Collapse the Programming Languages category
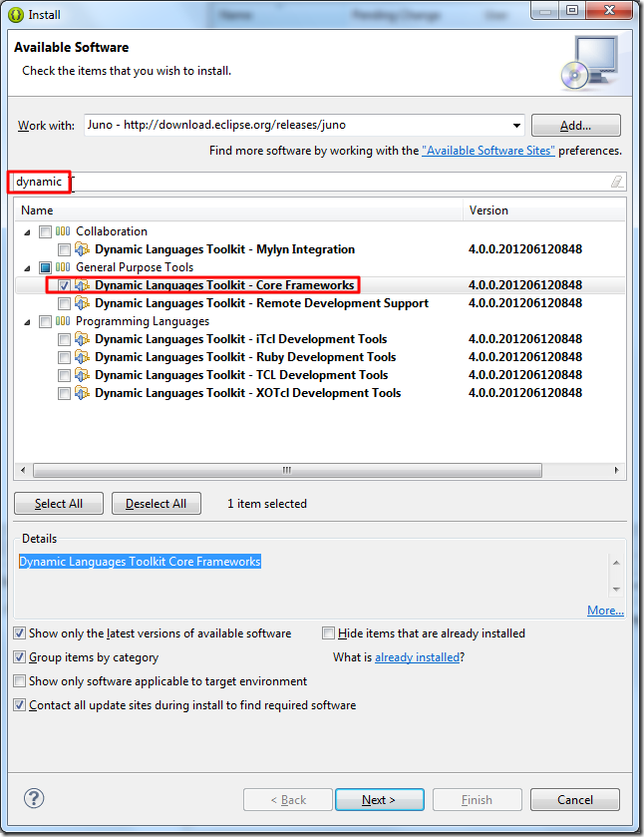Screen dimensions: 644x837 27,322
